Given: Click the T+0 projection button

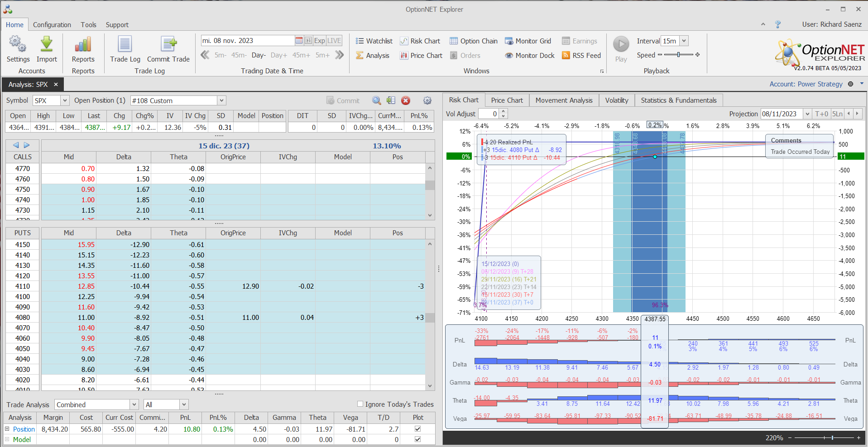Looking at the screenshot, I should [821, 114].
